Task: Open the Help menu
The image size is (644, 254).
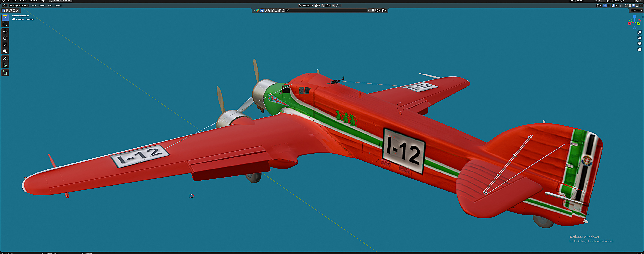Action: (x=42, y=1)
